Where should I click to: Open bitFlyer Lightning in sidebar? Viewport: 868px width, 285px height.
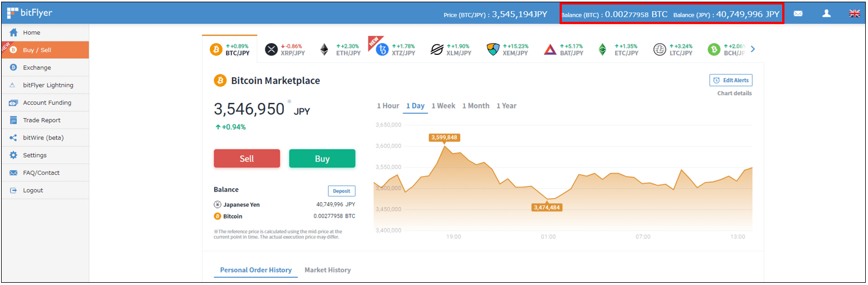coord(45,85)
